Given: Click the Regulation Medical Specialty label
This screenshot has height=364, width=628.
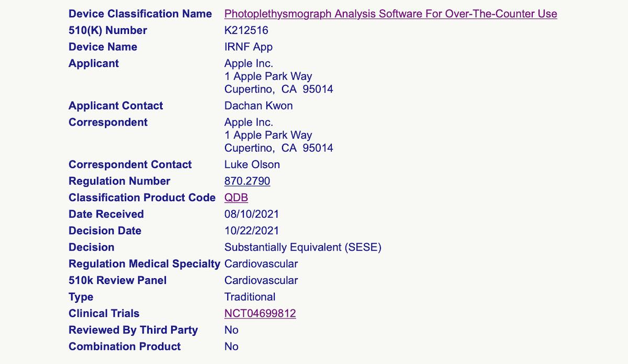Looking at the screenshot, I should pos(144,264).
